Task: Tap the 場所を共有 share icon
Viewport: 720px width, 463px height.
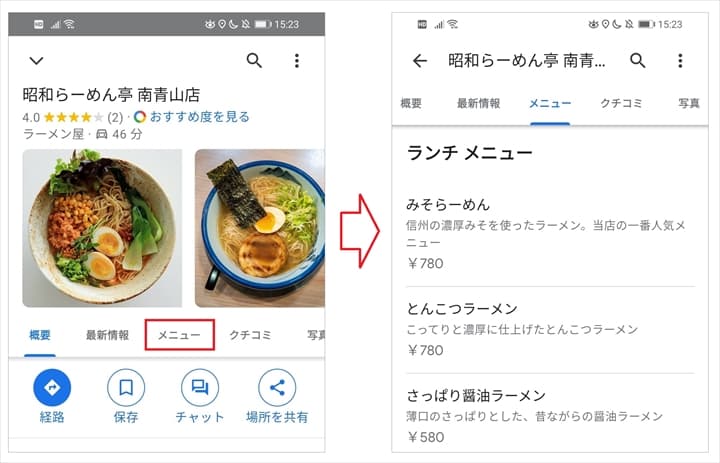Action: click(x=277, y=388)
